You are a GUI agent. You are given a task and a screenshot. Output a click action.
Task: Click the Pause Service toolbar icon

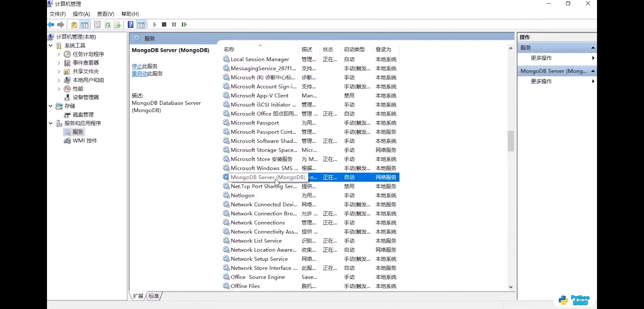pos(174,25)
